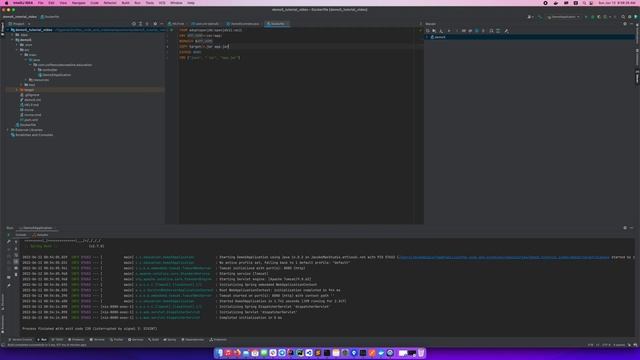This screenshot has height=360, width=640.
Task: Open the Terminal tool window
Action: (97, 340)
